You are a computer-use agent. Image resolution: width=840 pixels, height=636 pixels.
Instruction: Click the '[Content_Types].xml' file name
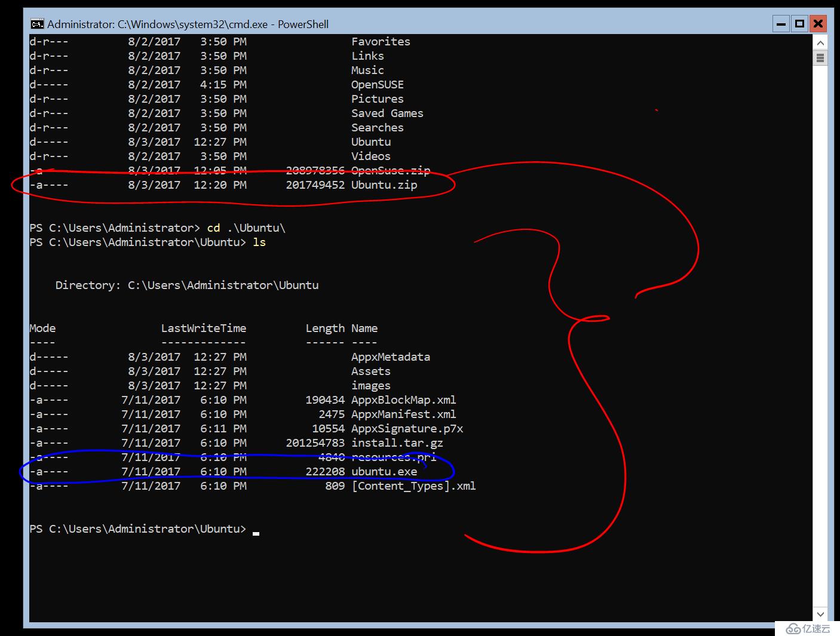point(414,486)
